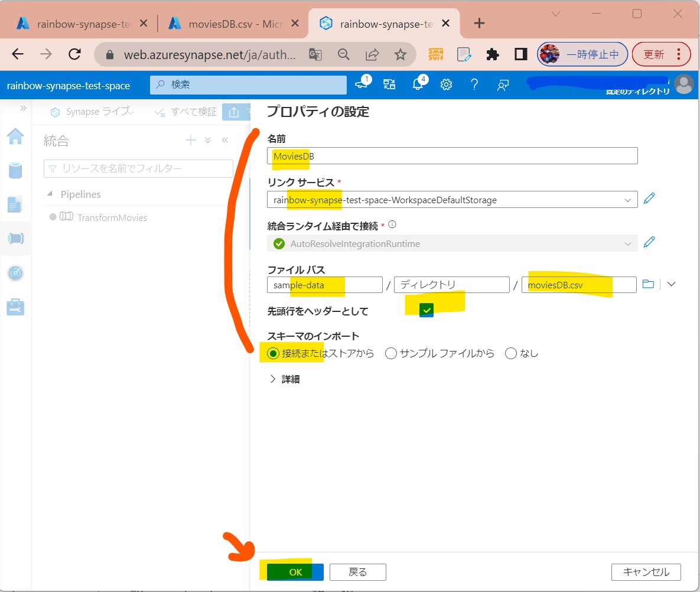The width and height of the screenshot is (700, 592).
Task: Open the linked service dropdown
Action: (628, 200)
